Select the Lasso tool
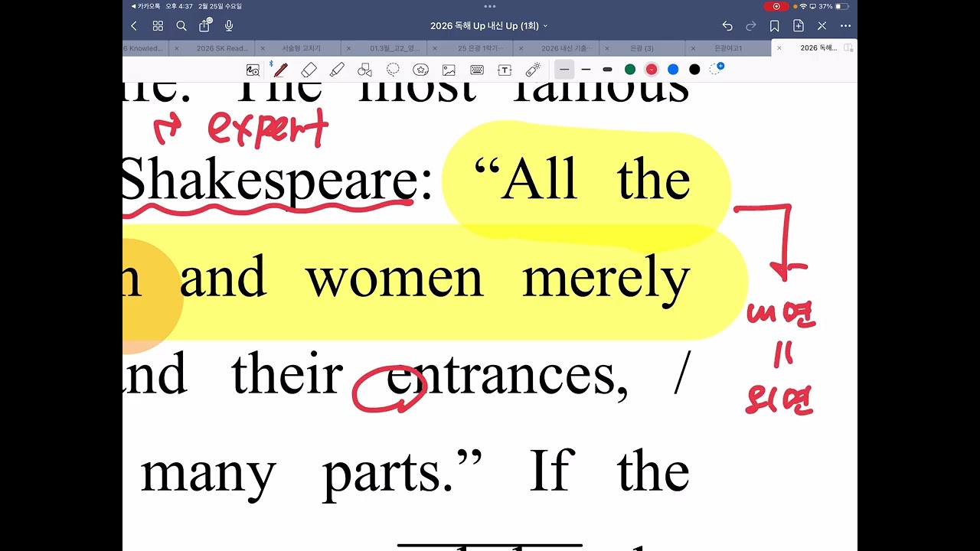This screenshot has height=551, width=980. pos(393,70)
